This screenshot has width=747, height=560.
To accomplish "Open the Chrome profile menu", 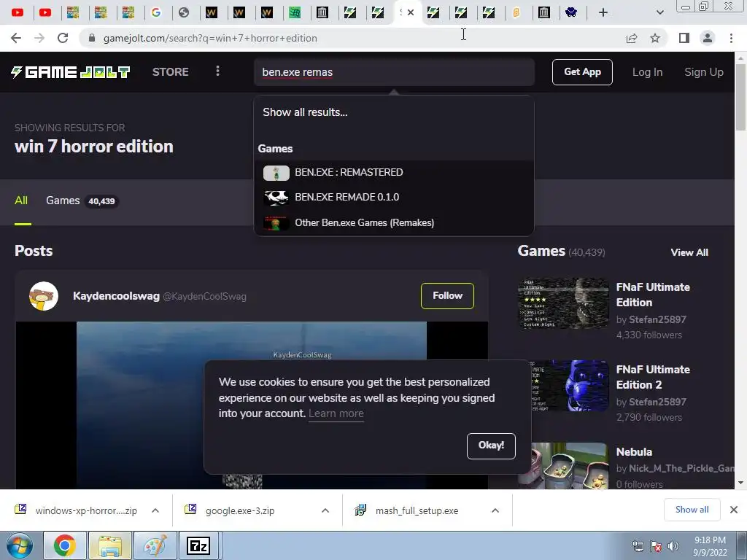I will point(708,38).
